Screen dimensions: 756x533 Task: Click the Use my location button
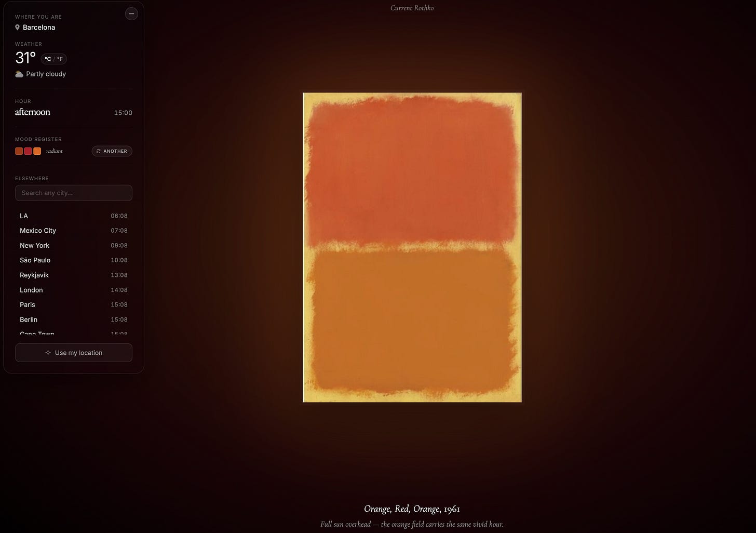tap(74, 353)
